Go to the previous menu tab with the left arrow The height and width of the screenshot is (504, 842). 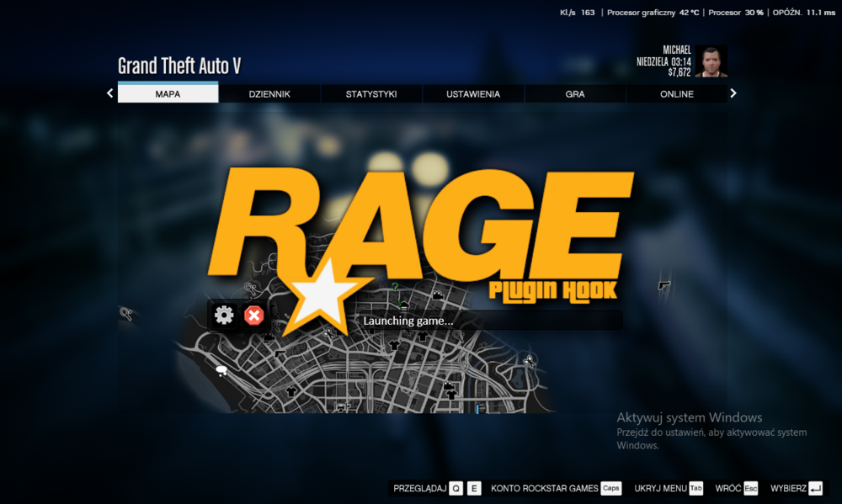click(110, 93)
